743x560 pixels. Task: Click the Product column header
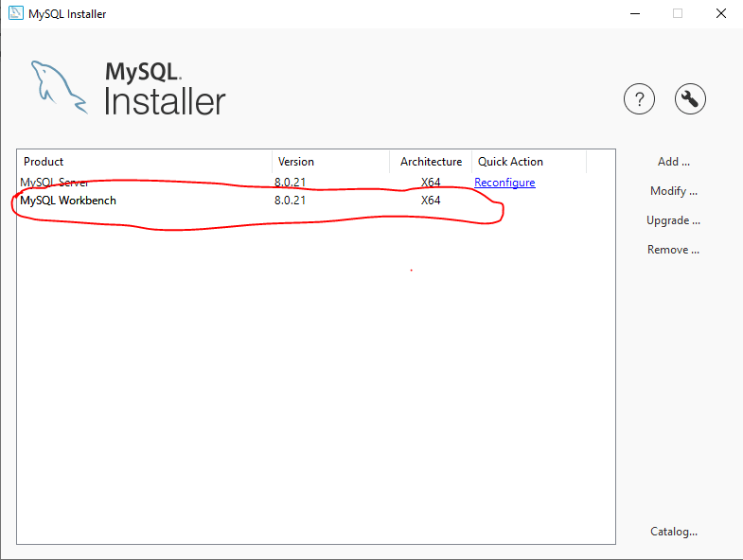[145, 162]
